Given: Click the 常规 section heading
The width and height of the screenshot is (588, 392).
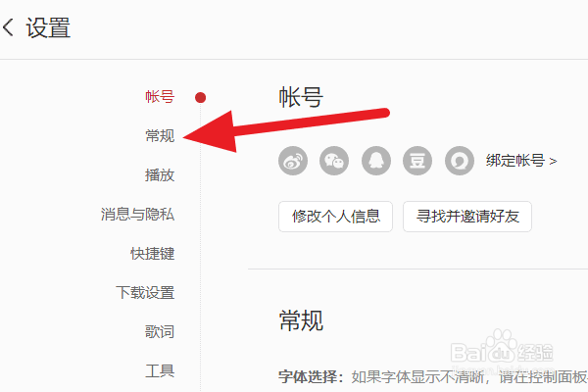Looking at the screenshot, I should click(x=301, y=320).
